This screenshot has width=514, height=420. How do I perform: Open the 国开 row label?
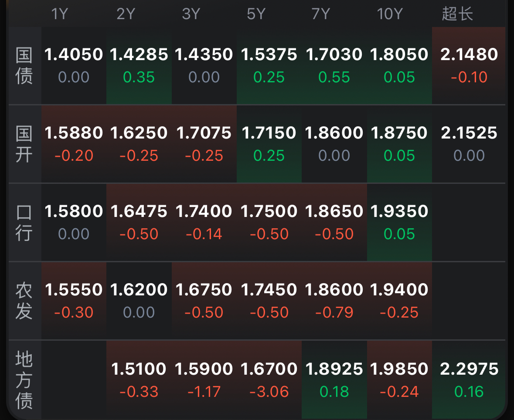coord(24,144)
